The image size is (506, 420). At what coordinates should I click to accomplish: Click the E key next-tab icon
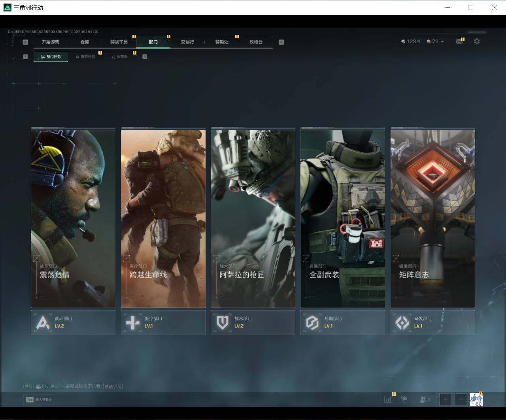tap(281, 42)
